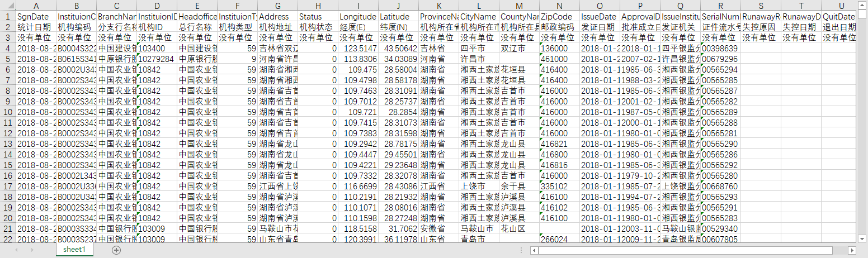Click the horizontal scrollbar thumb
This screenshot has height=258, width=868.
tap(686, 250)
